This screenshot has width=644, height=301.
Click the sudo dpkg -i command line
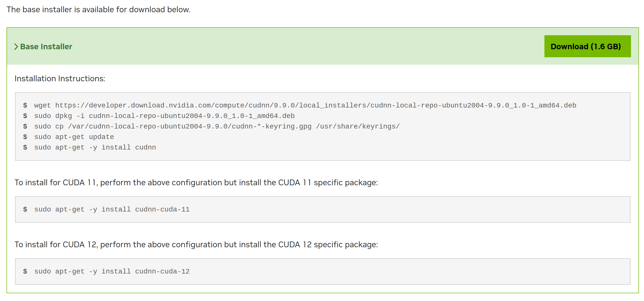(164, 116)
